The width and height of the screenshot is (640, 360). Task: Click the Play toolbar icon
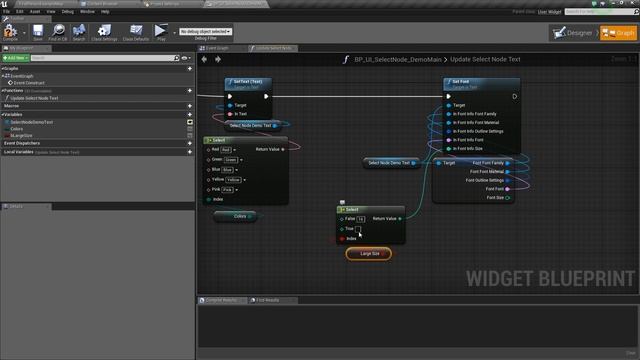tap(161, 31)
